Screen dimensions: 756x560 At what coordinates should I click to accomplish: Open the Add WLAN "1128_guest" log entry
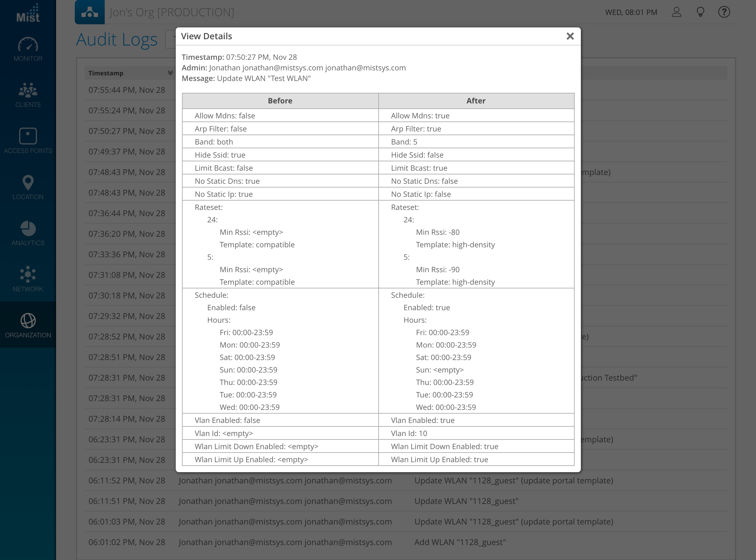(x=460, y=542)
